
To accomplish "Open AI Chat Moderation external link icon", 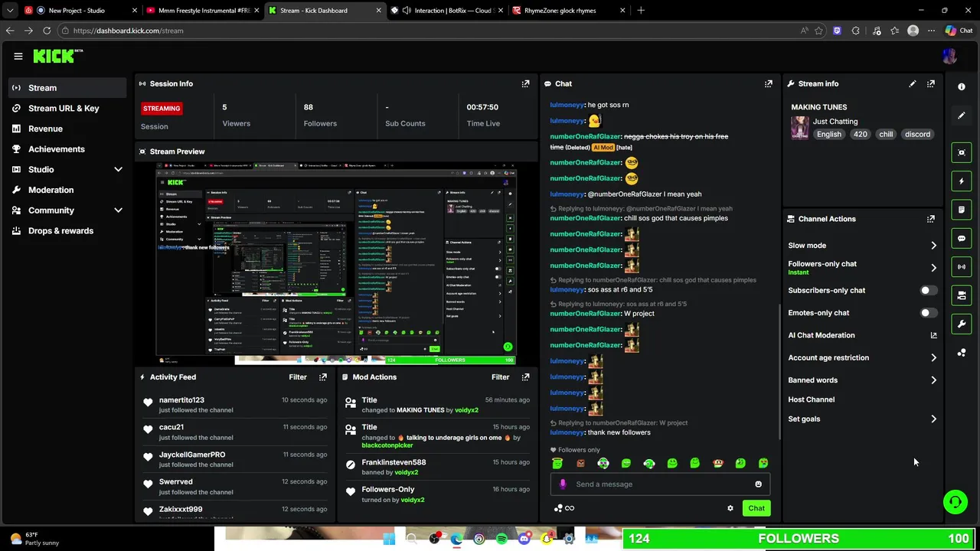I will click(933, 335).
